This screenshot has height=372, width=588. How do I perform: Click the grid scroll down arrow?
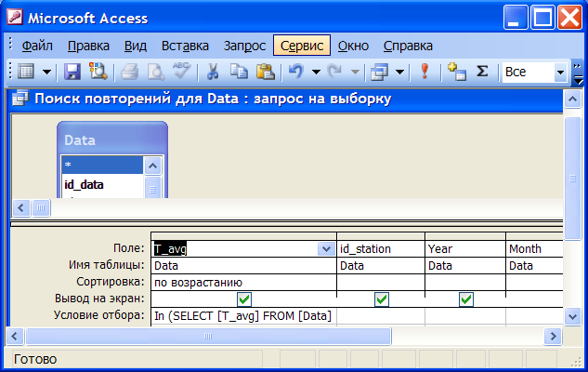click(x=572, y=317)
